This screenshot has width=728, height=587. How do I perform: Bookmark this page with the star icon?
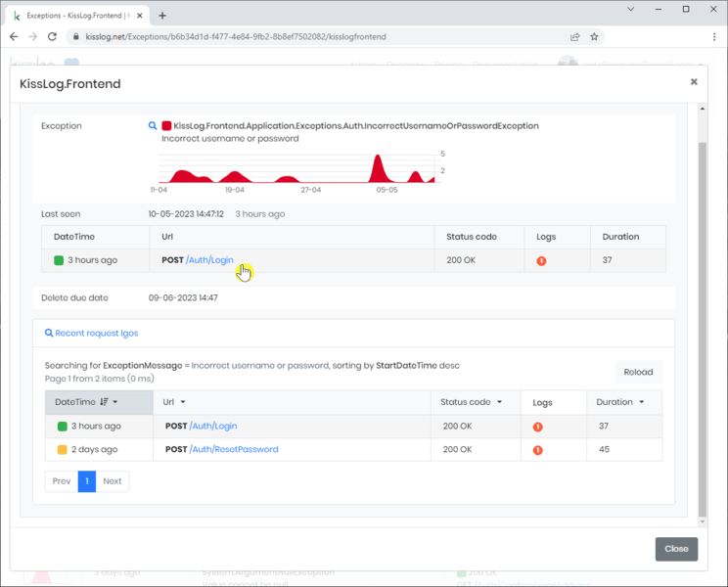click(x=594, y=36)
